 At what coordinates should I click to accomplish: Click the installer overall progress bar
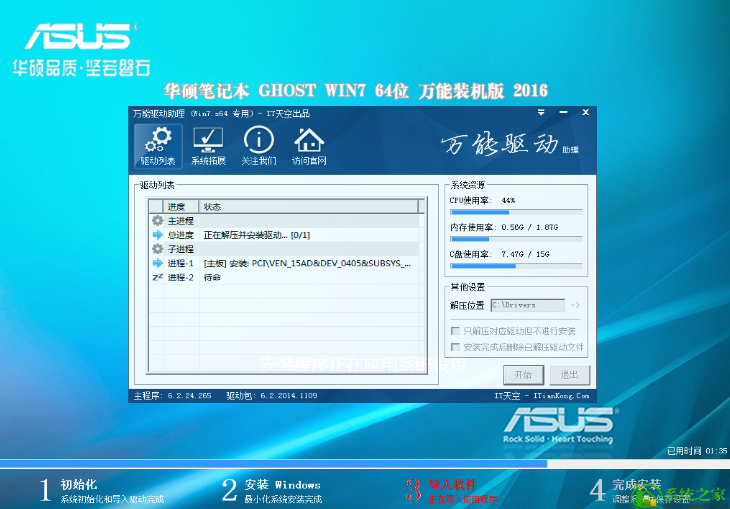[365, 464]
